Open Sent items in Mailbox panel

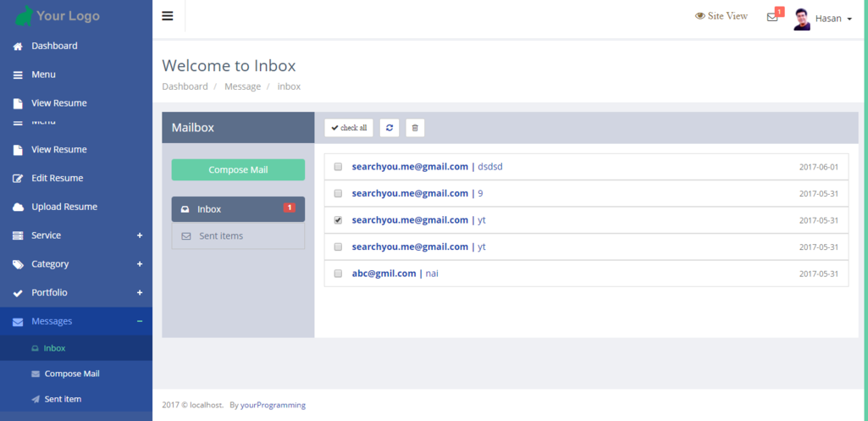[x=221, y=236]
